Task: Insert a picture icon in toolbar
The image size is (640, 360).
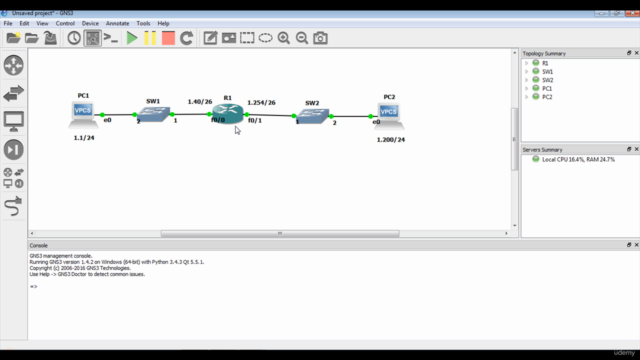Action: [x=229, y=38]
